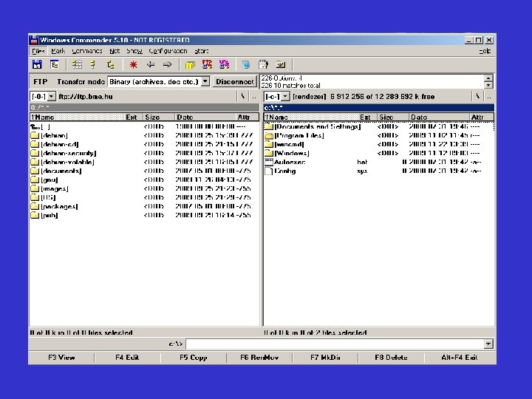Sort left panel by Size column header
The width and height of the screenshot is (532, 399).
(x=158, y=117)
